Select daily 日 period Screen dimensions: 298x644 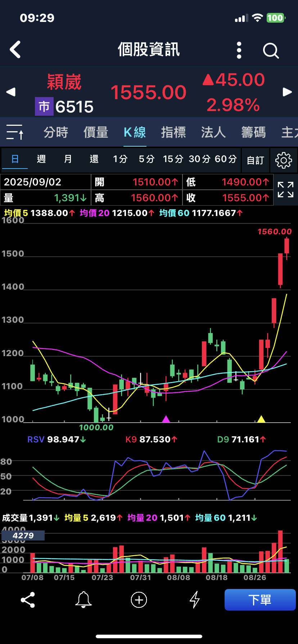click(15, 159)
